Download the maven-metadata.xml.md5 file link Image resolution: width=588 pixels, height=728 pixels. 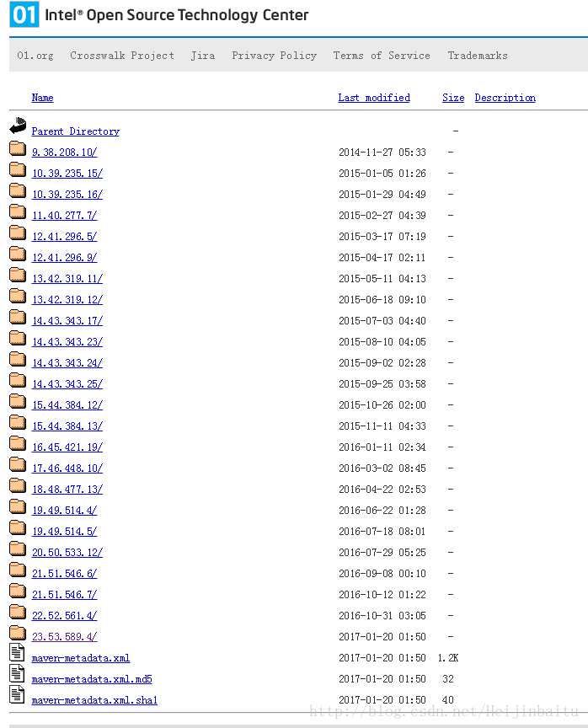coord(92,679)
